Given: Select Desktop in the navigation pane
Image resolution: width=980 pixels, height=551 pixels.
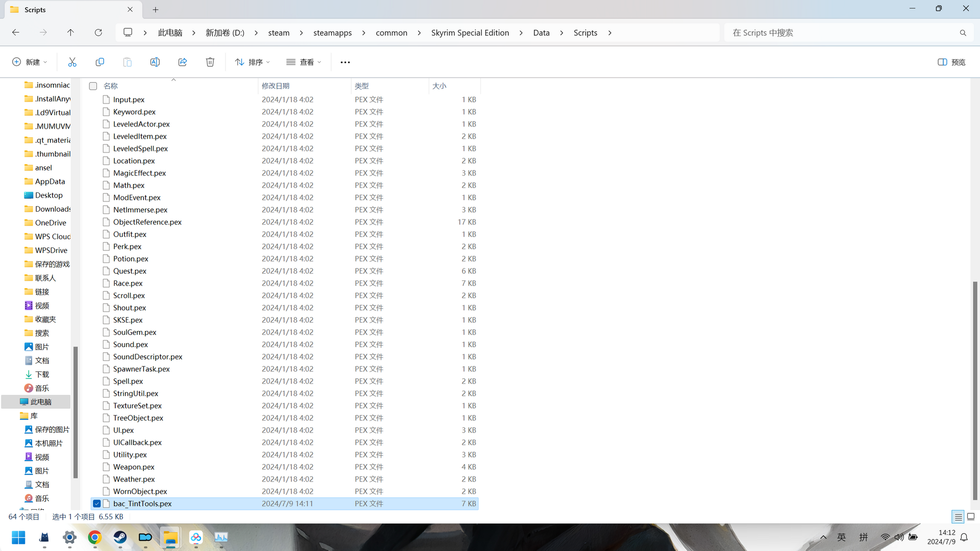Looking at the screenshot, I should 48,195.
